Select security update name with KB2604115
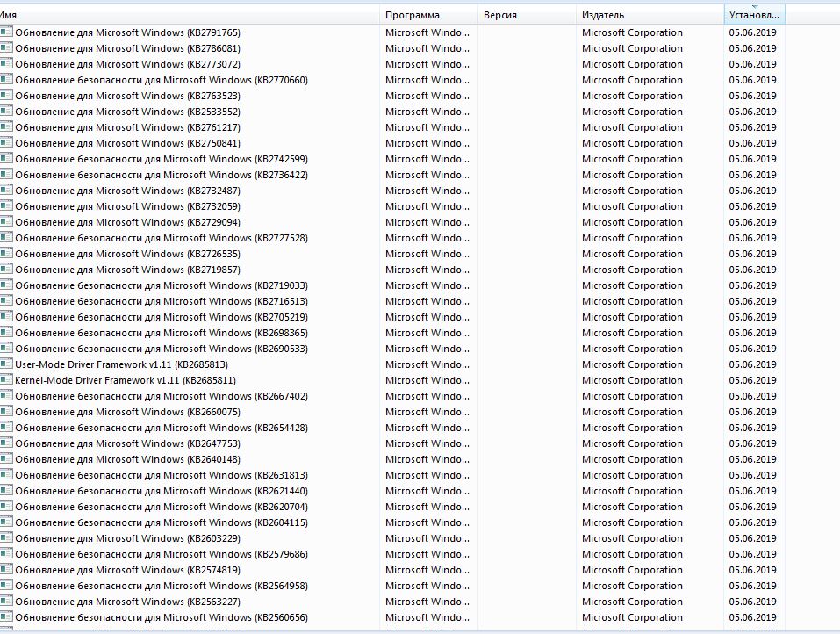This screenshot has height=634, width=840. [162, 522]
